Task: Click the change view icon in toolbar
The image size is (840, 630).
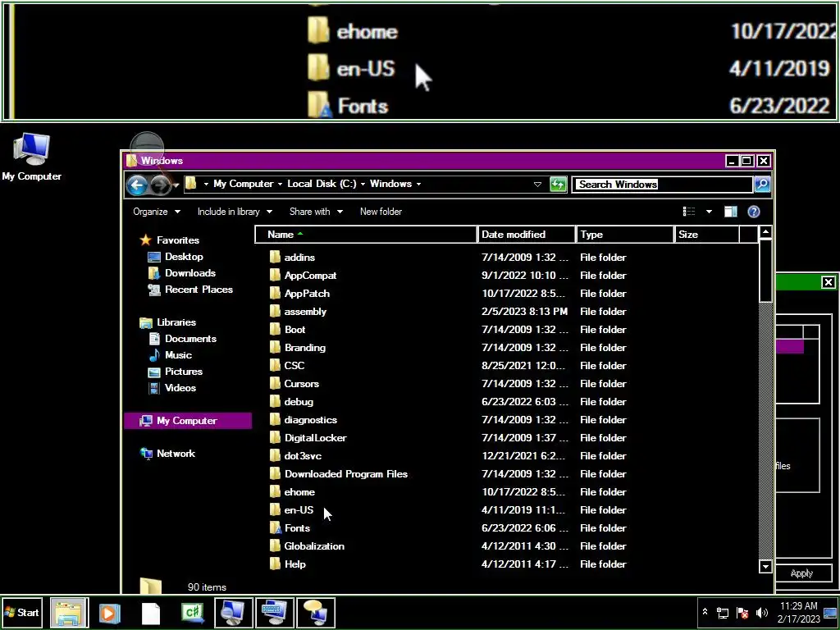Action: [689, 212]
